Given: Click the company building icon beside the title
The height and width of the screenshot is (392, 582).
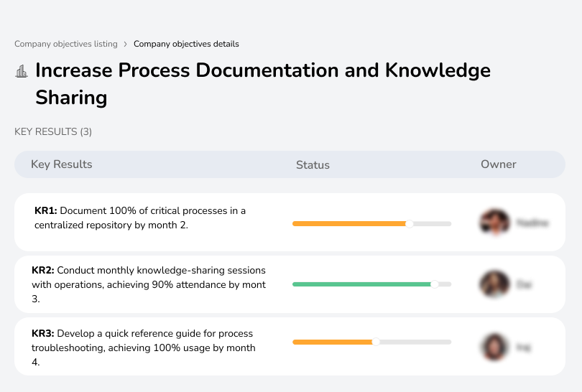Looking at the screenshot, I should [x=22, y=71].
